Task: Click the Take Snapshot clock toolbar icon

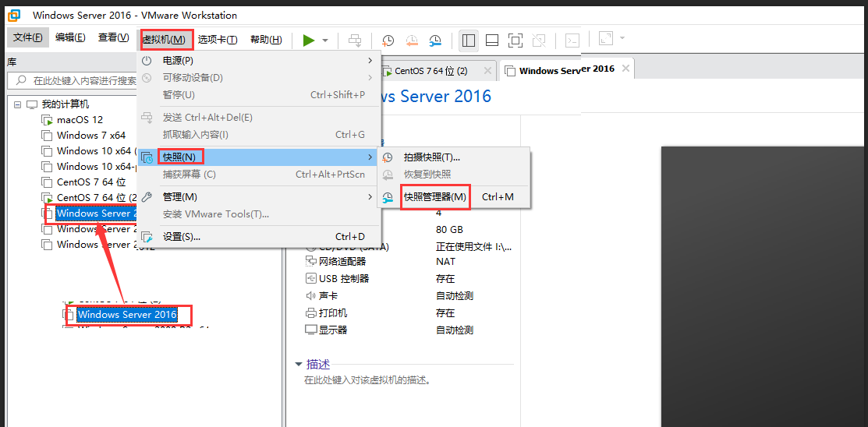Action: (x=388, y=40)
